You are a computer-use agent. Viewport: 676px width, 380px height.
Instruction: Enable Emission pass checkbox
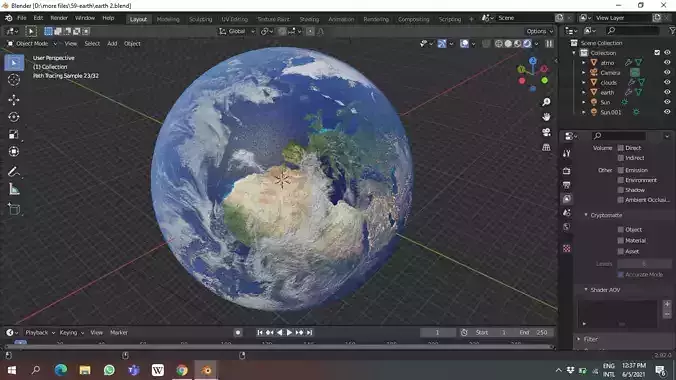tap(620, 170)
